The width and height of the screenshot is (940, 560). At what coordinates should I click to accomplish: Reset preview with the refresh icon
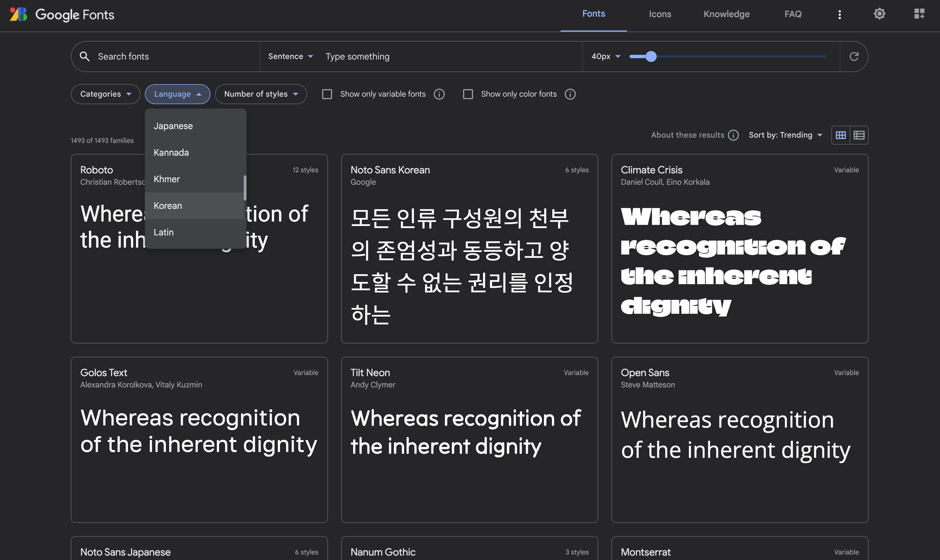854,56
